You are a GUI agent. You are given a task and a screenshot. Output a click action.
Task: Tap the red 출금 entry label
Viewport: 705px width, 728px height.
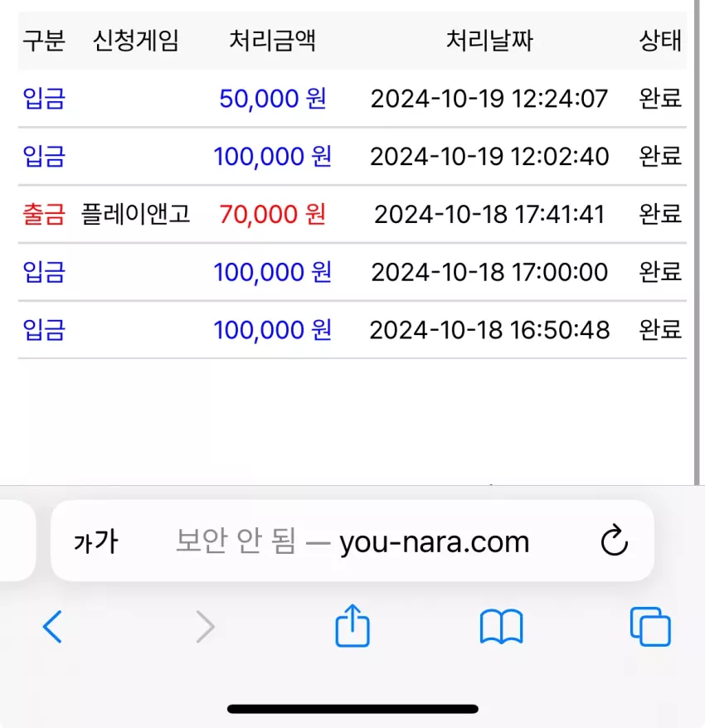pos(44,215)
